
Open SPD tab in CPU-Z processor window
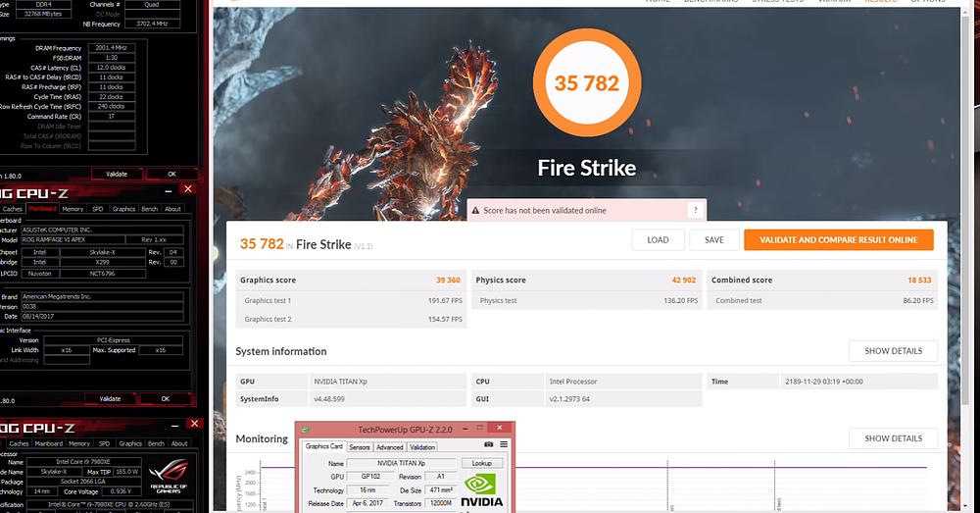click(105, 443)
